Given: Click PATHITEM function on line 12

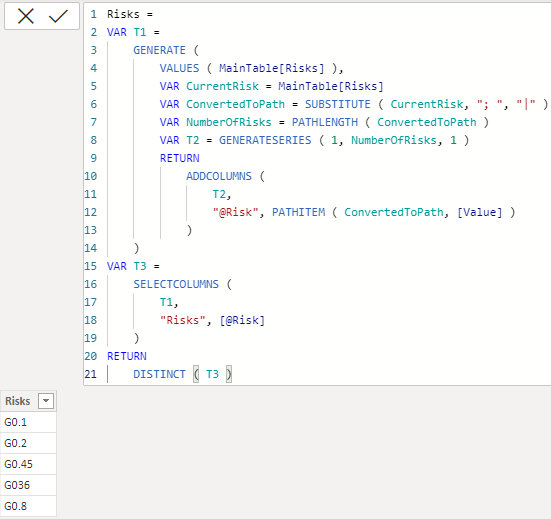Looking at the screenshot, I should [x=298, y=212].
